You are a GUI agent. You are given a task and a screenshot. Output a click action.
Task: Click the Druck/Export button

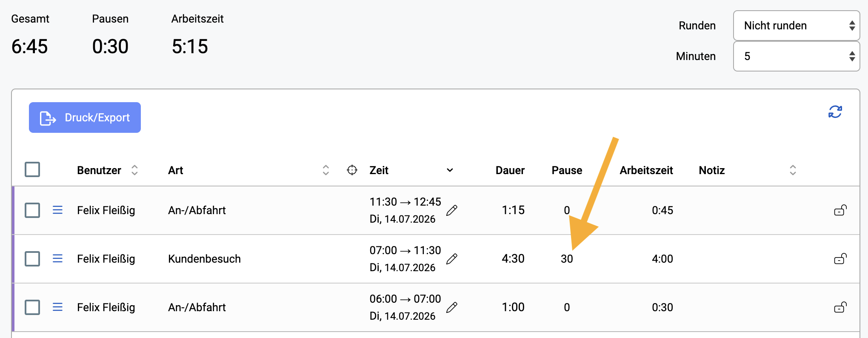click(x=85, y=117)
